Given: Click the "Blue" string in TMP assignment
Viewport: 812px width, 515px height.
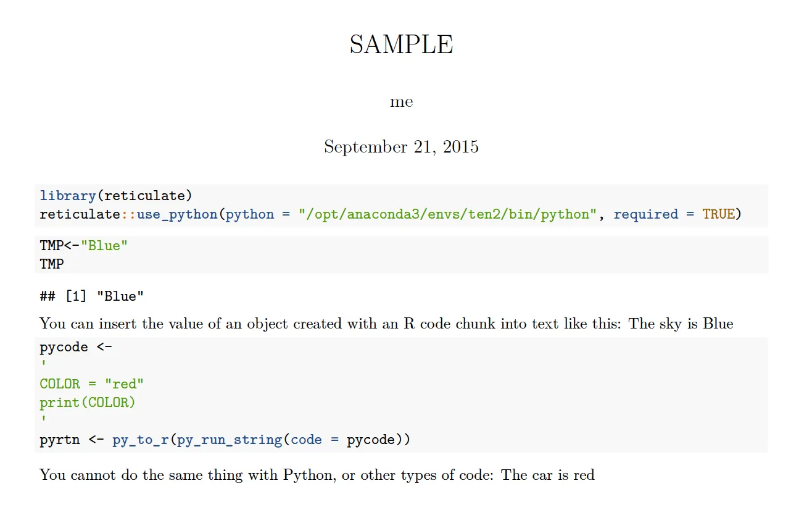Looking at the screenshot, I should [104, 246].
